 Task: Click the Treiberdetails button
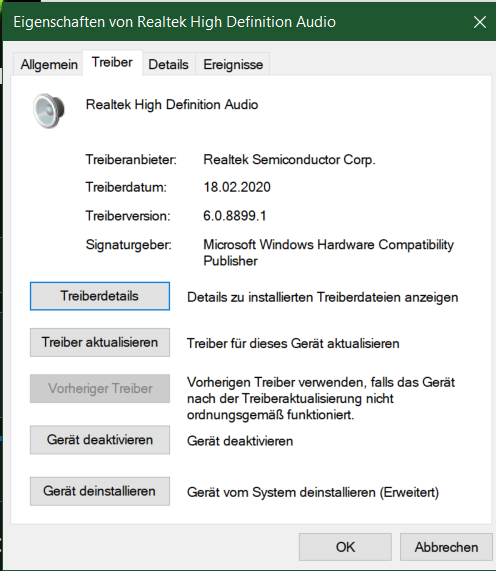100,296
